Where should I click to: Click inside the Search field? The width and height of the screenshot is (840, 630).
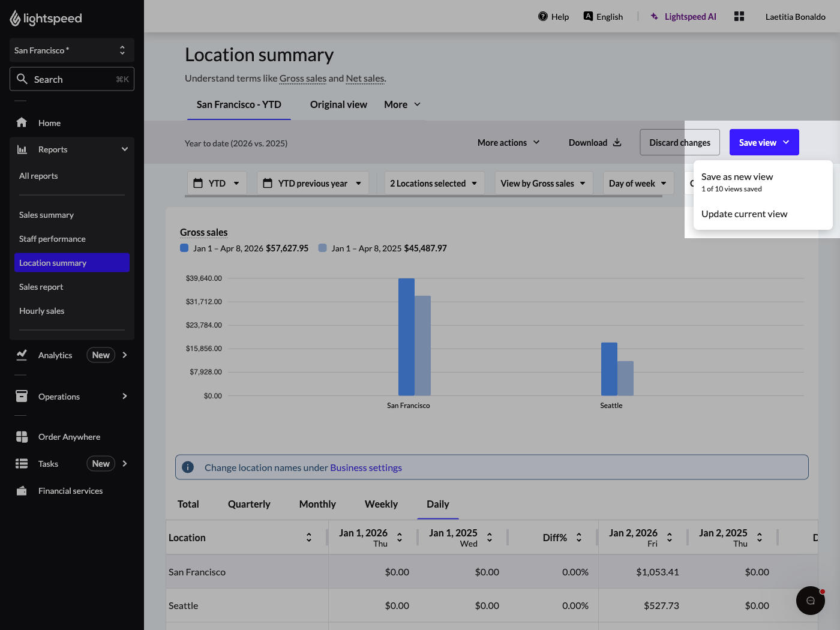pos(71,79)
